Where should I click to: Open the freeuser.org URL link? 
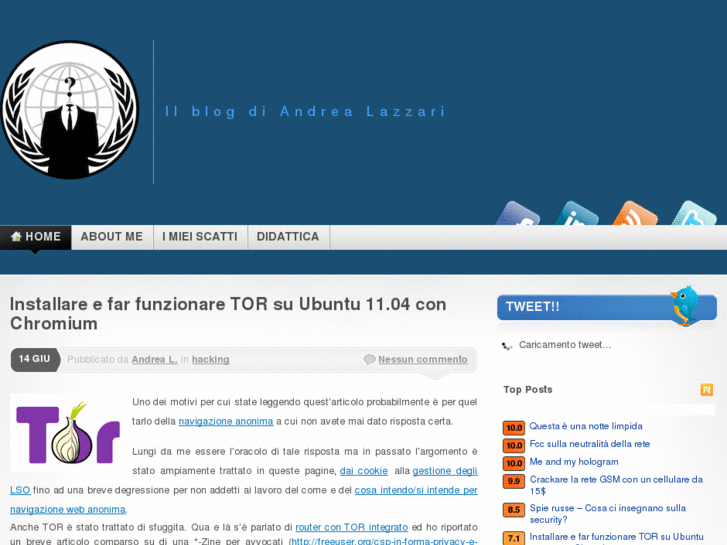[x=384, y=541]
